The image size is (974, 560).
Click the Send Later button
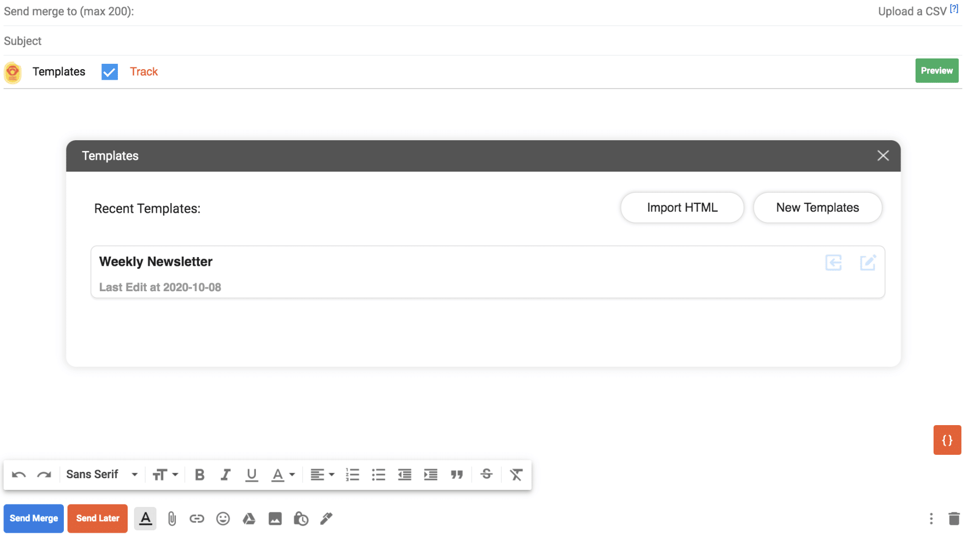tap(97, 519)
